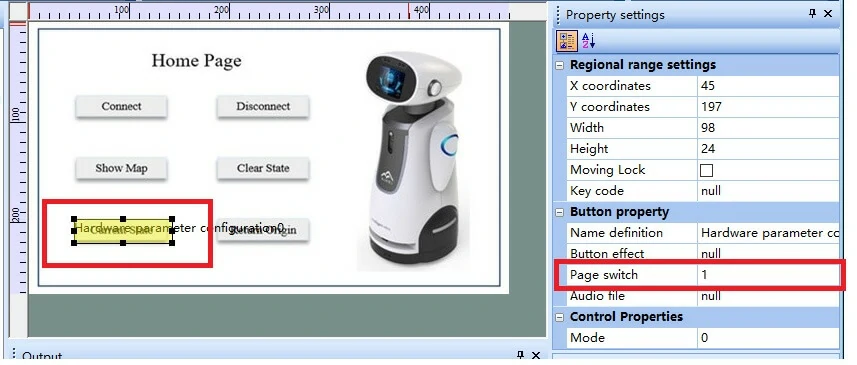857x365 pixels.
Task: Select the Name definition property label
Action: pyautogui.click(x=616, y=233)
